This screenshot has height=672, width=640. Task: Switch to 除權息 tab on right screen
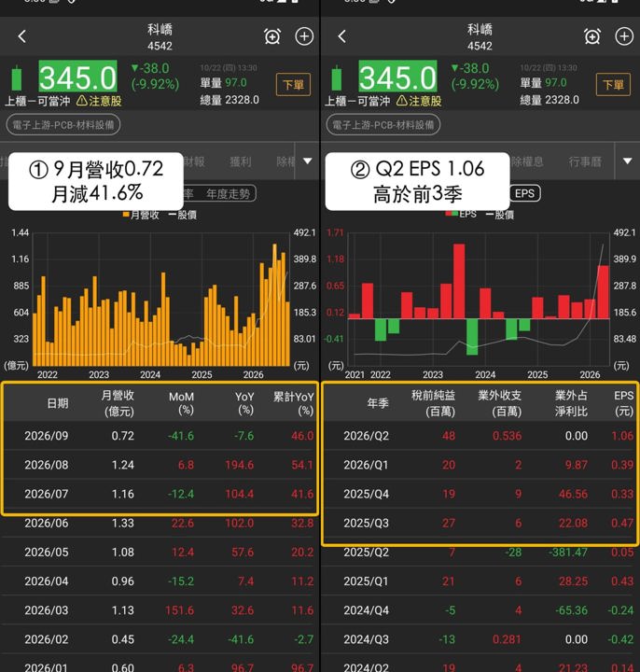(x=527, y=161)
